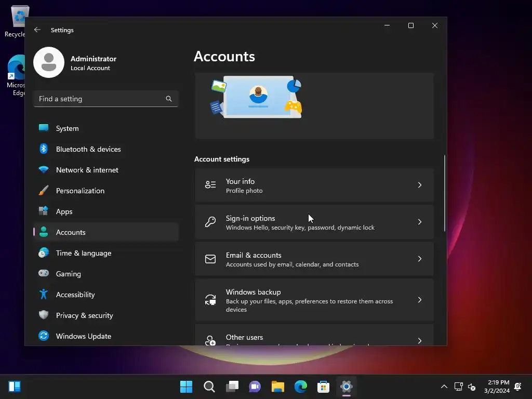Click the Sign-in options key icon

coord(210,222)
